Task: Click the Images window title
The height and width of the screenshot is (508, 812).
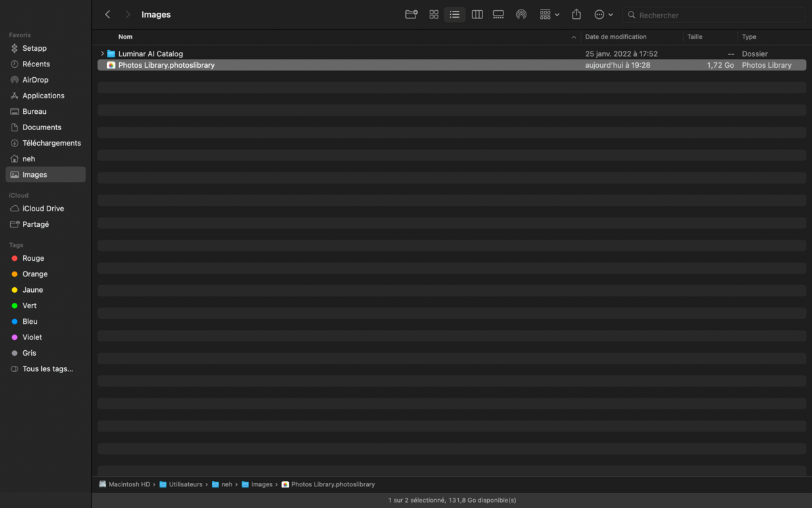Action: point(156,14)
